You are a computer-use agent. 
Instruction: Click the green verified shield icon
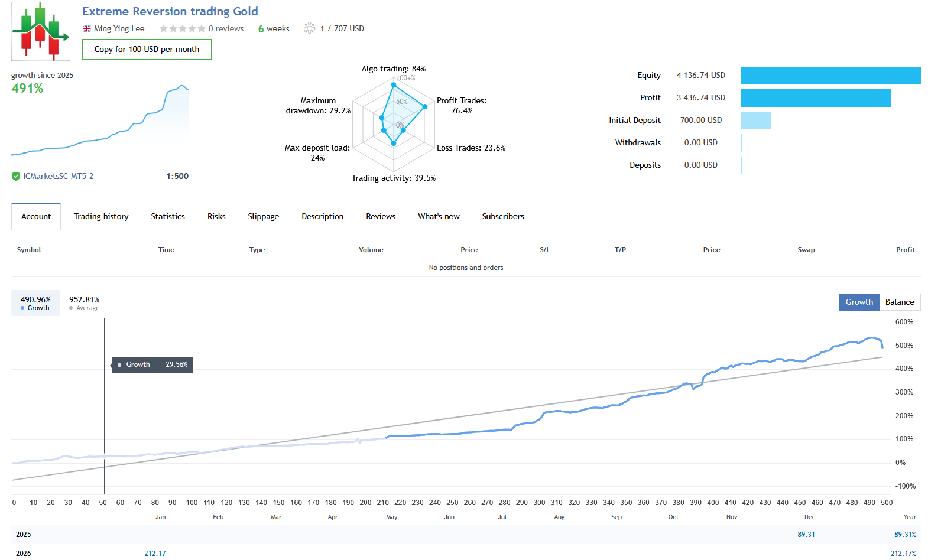click(x=16, y=176)
